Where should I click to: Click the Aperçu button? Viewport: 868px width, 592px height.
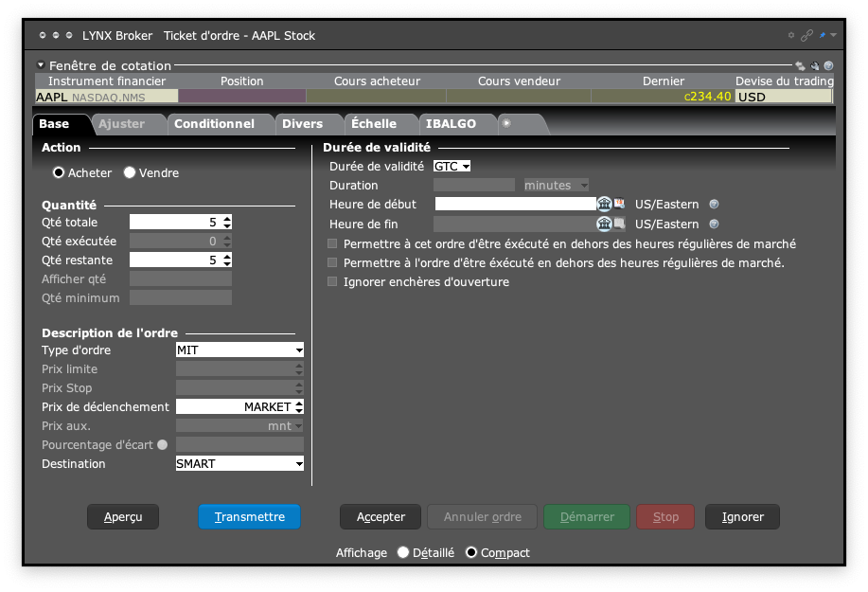[x=123, y=516]
